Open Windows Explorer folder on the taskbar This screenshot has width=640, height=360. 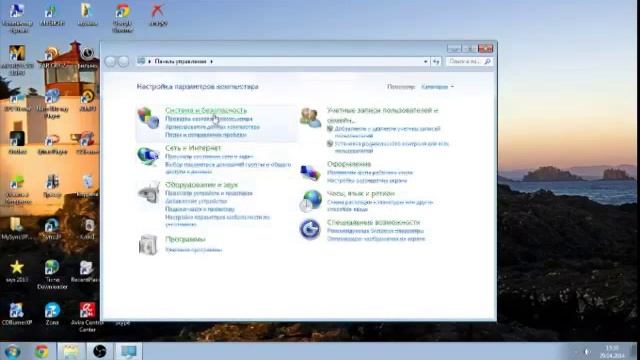(x=71, y=351)
